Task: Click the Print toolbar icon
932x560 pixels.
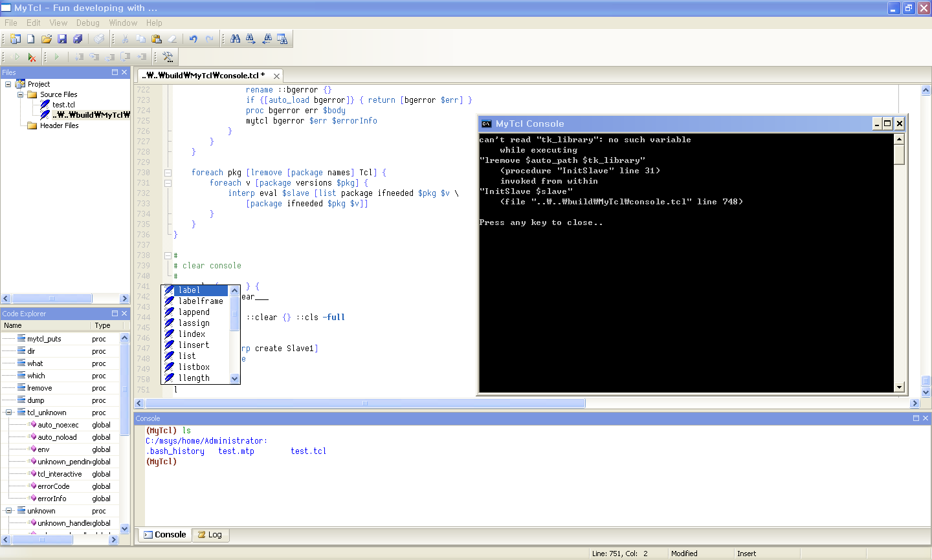Action: (x=99, y=39)
